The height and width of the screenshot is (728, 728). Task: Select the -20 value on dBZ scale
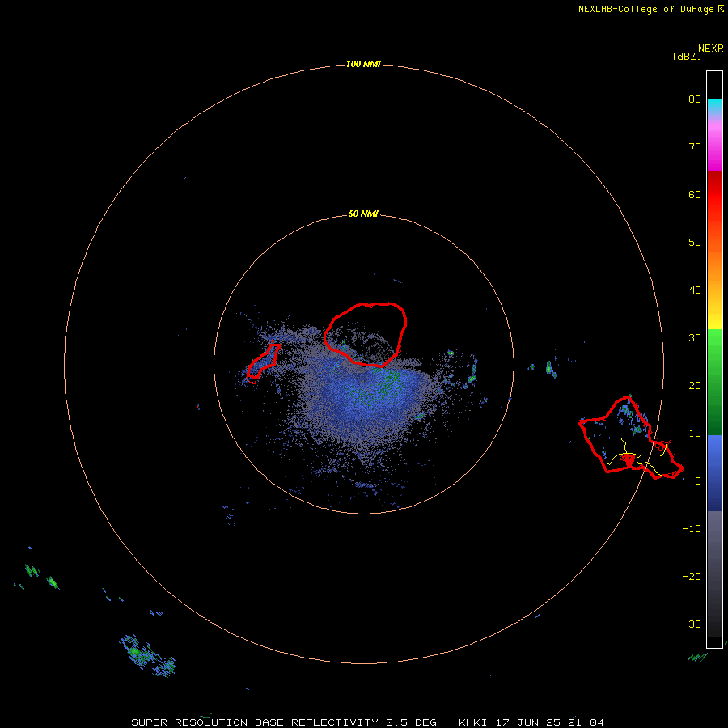[692, 577]
